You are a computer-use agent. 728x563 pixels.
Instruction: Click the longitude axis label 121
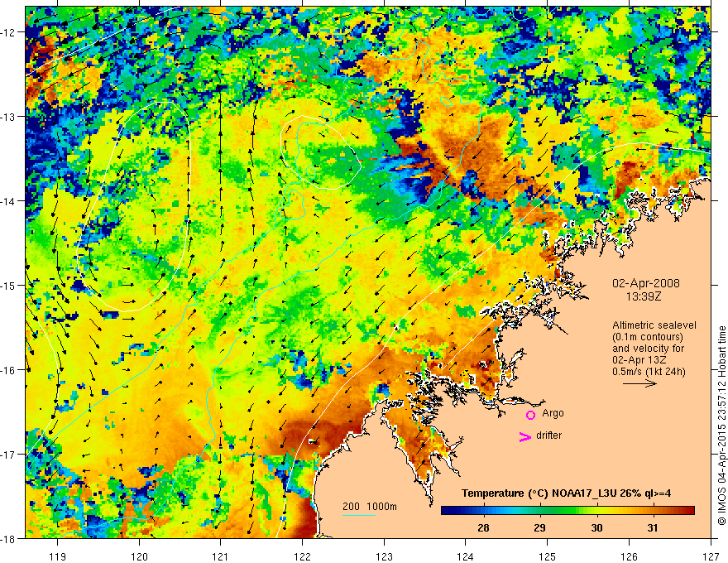coord(221,557)
